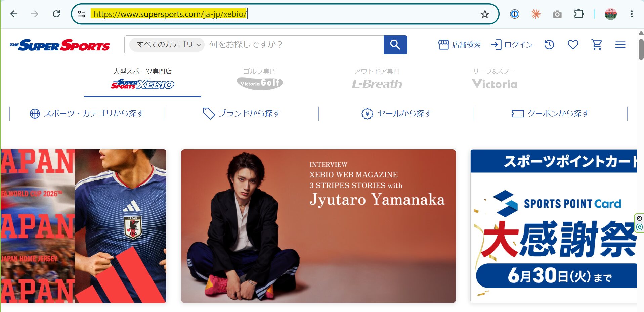644x312 pixels.
Task: Click the green e floating widget icon
Action: pyautogui.click(x=639, y=227)
